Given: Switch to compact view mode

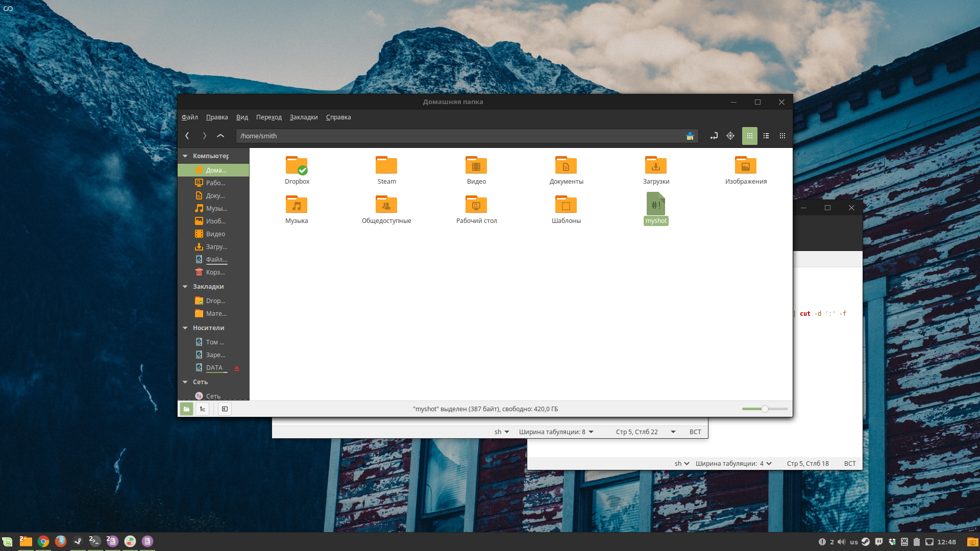Looking at the screenshot, I should tap(782, 136).
